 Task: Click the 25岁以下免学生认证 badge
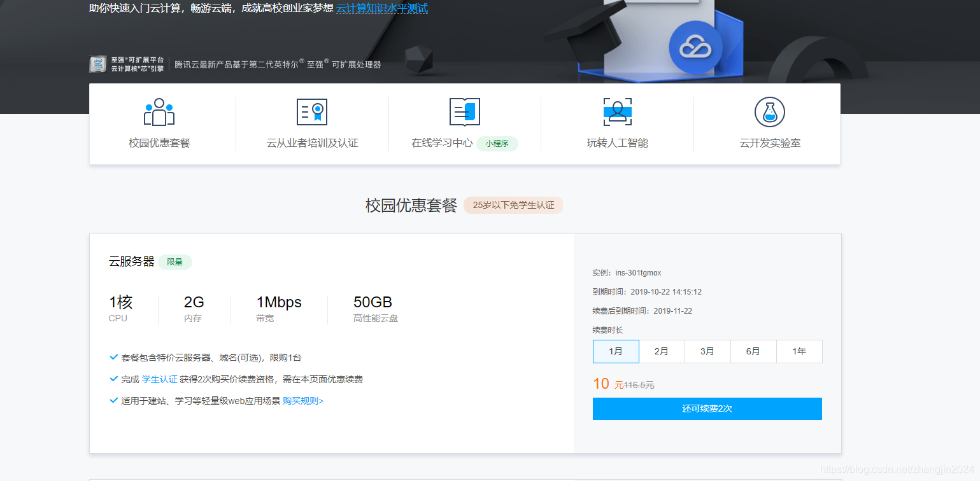click(x=513, y=205)
